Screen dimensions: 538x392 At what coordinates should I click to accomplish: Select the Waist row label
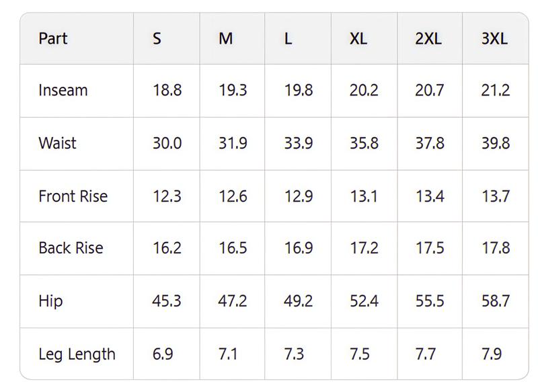coord(57,143)
